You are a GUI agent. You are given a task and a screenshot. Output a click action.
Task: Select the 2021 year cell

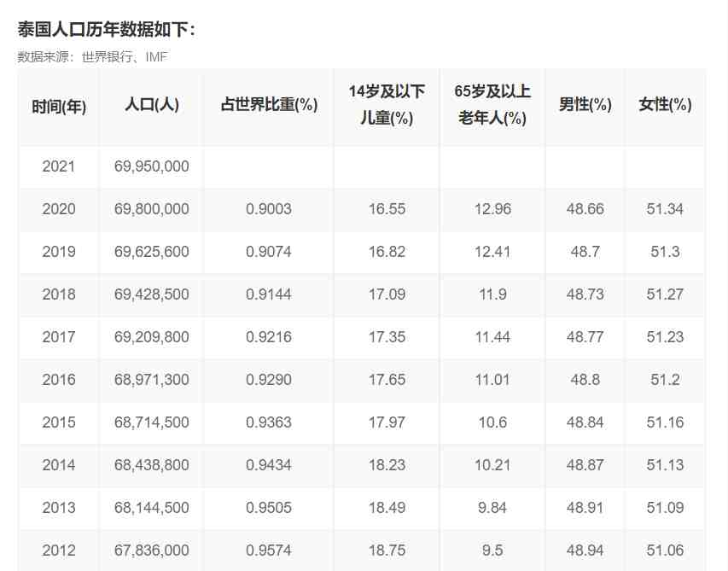[x=59, y=166]
